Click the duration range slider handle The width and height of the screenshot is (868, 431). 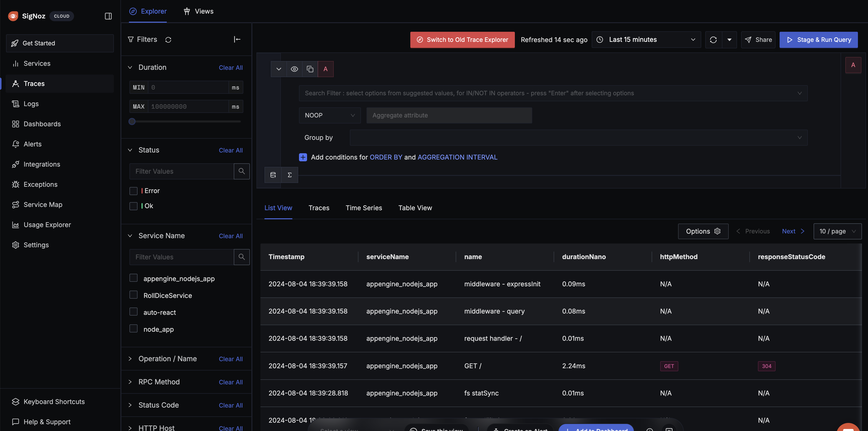(x=132, y=121)
